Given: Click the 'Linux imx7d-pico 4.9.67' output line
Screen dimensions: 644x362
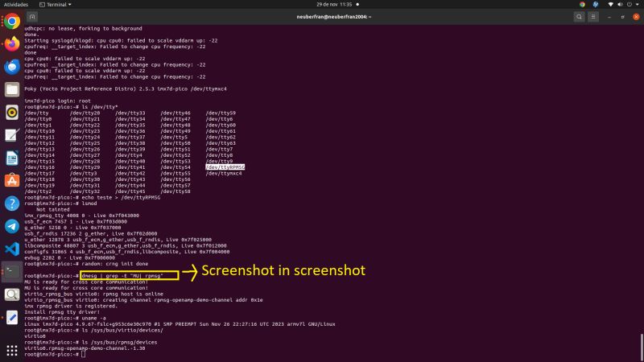Looking at the screenshot, I should (x=180, y=324).
